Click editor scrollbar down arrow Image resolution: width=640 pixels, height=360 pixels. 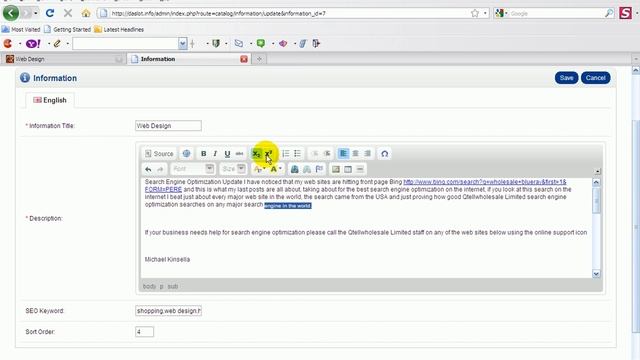pos(596,274)
